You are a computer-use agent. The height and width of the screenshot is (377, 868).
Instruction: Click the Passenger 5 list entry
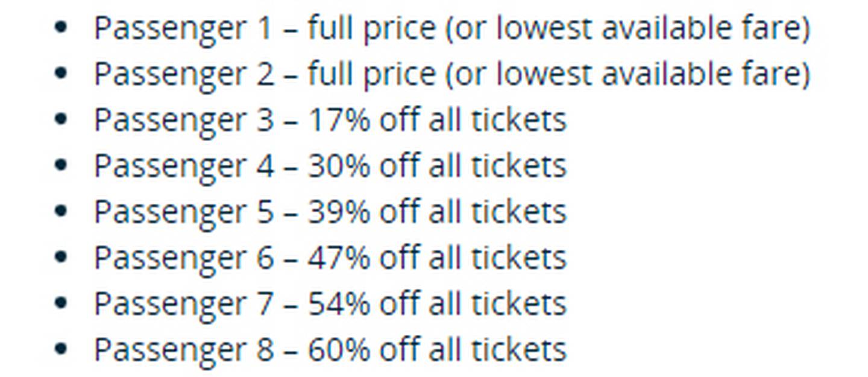pyautogui.click(x=330, y=212)
